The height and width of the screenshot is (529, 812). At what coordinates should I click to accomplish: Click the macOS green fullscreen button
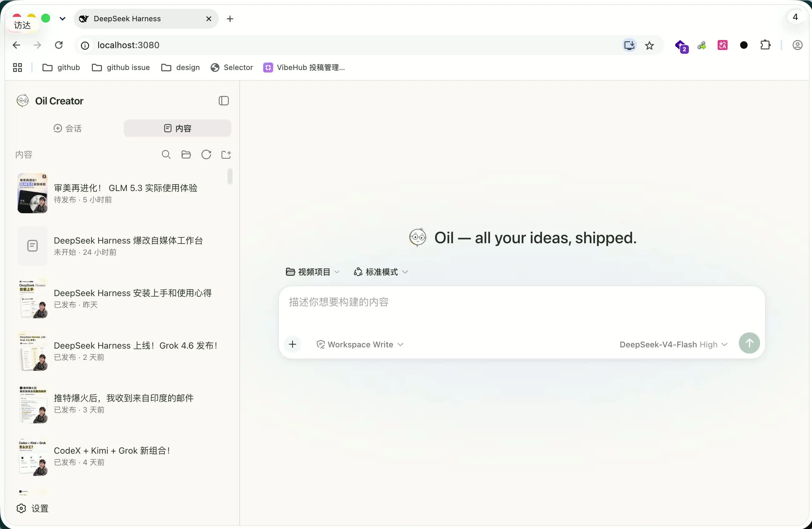[x=46, y=18]
